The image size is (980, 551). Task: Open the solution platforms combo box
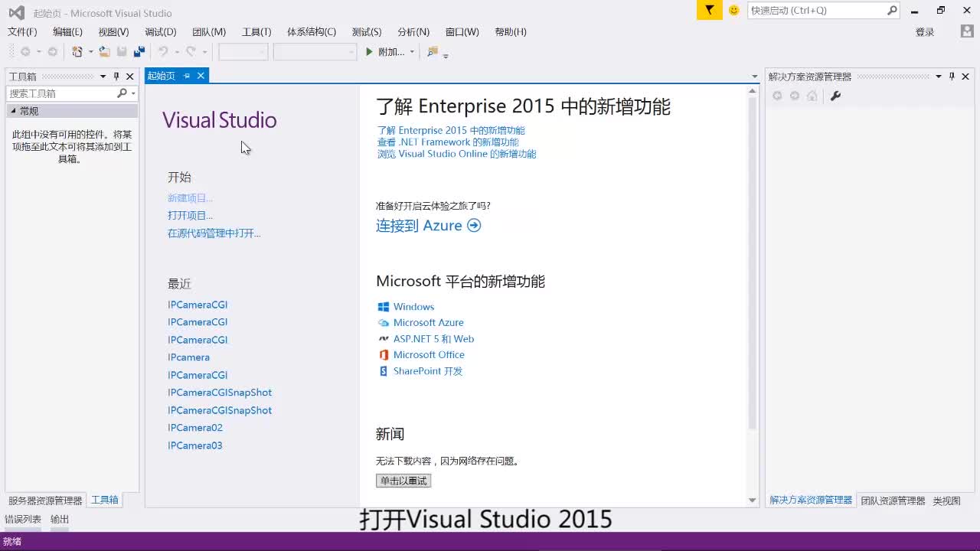click(x=315, y=52)
